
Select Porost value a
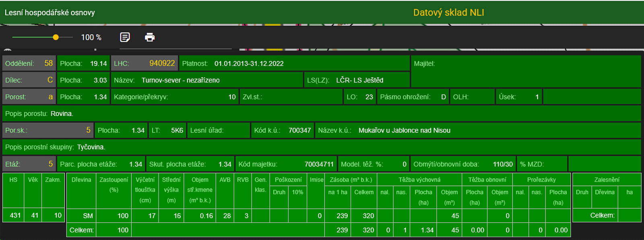point(51,97)
